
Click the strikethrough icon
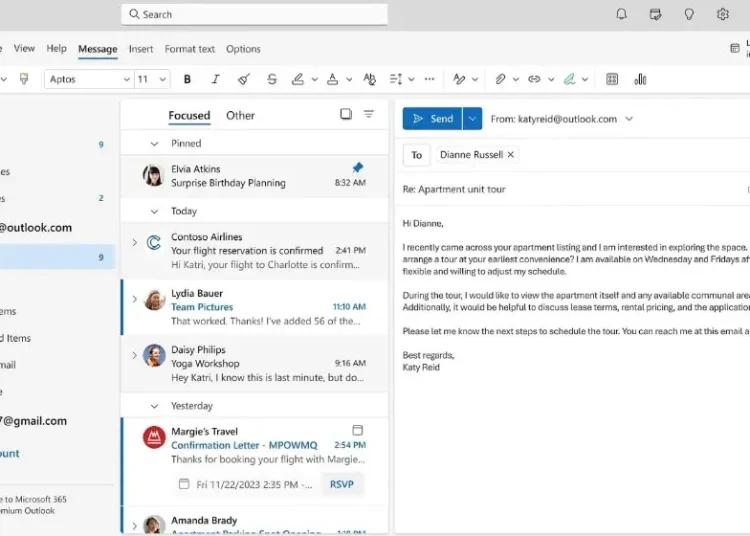tap(272, 79)
